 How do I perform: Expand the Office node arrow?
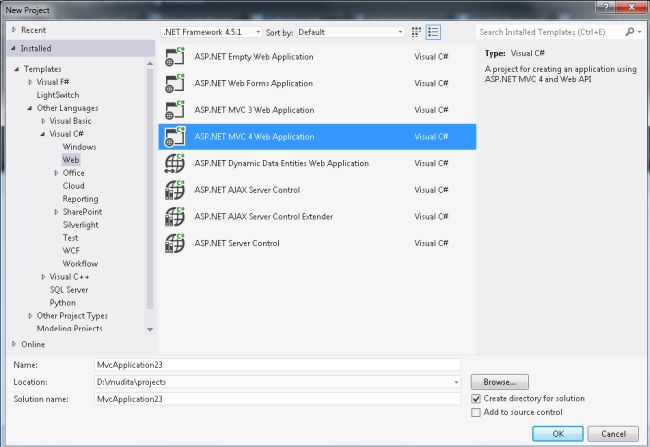pos(56,173)
